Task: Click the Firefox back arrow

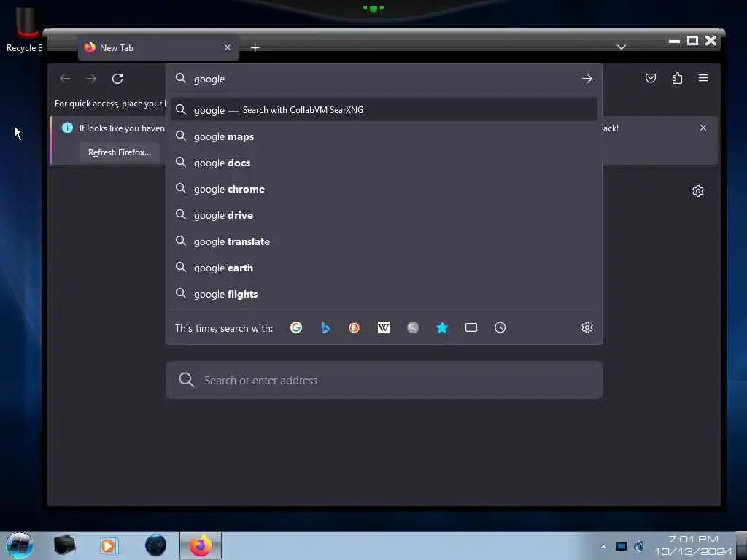Action: click(65, 79)
